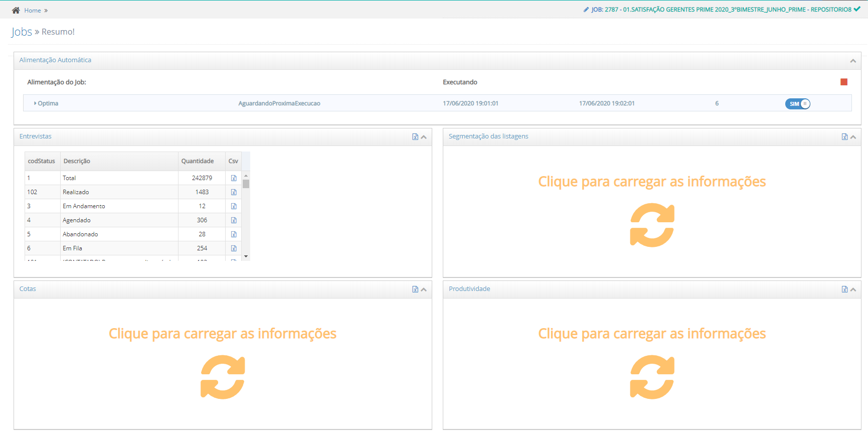Click the Segmentação das listagens title
This screenshot has width=868, height=434.
[x=488, y=136]
